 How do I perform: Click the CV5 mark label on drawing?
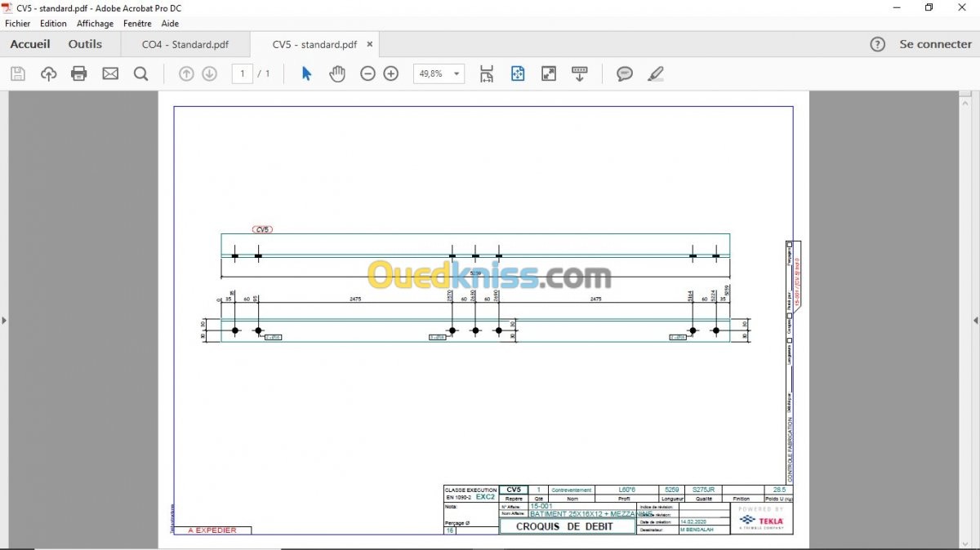point(262,229)
